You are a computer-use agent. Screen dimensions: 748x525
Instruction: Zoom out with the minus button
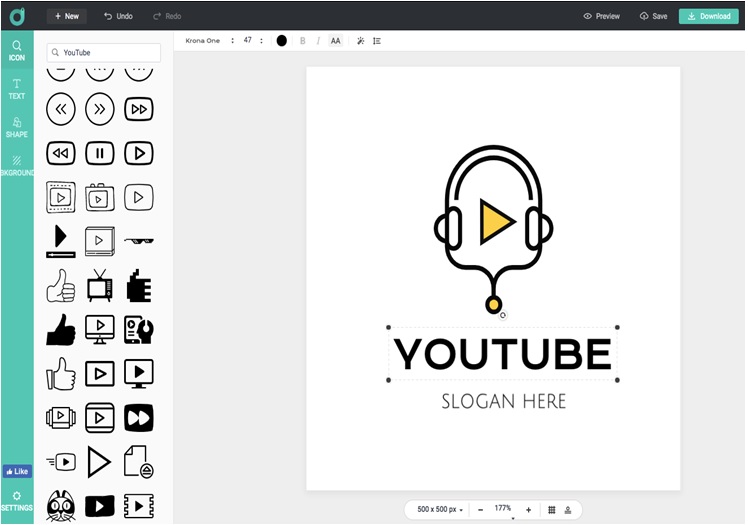[x=480, y=510]
